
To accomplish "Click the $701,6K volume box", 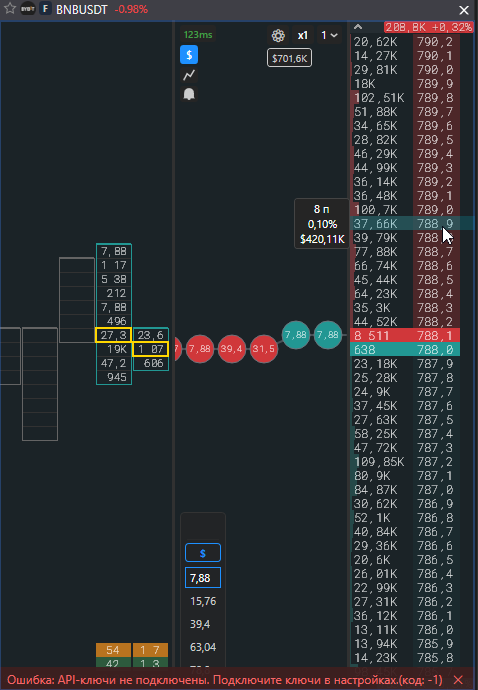I will point(289,59).
